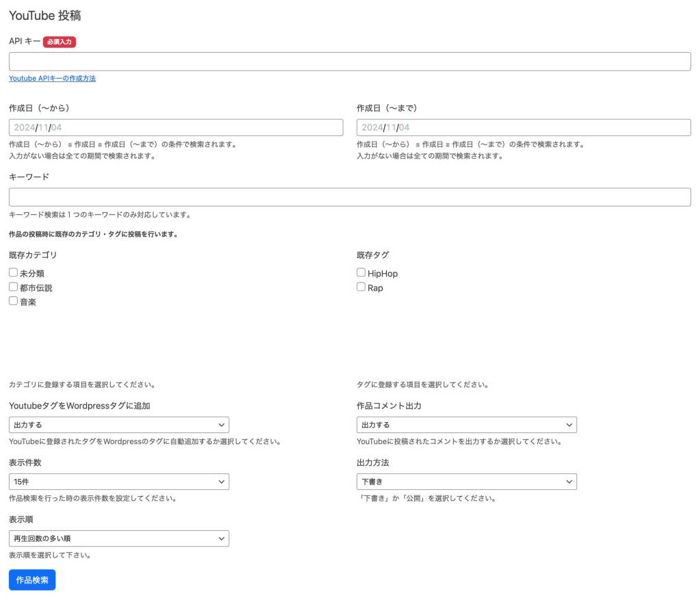Open the 表示順 dropdown showing 再生回数の多い順
Viewport: 700px width, 600px height.
click(119, 538)
